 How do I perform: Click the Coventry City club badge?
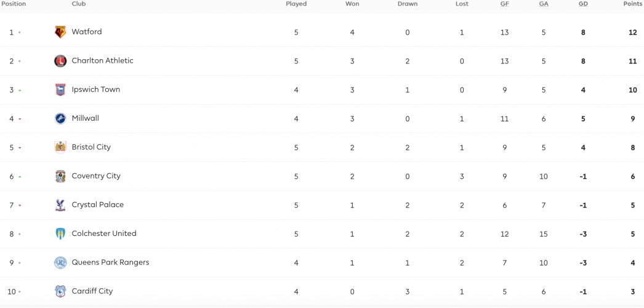point(60,176)
